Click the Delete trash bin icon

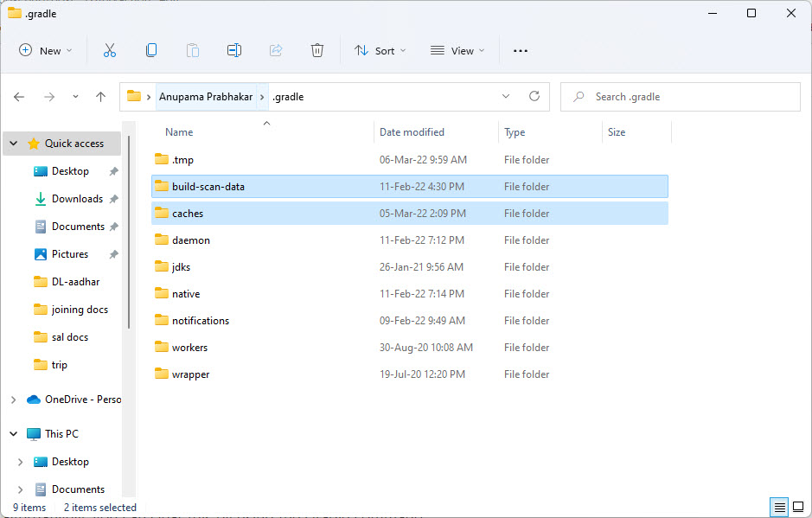316,50
